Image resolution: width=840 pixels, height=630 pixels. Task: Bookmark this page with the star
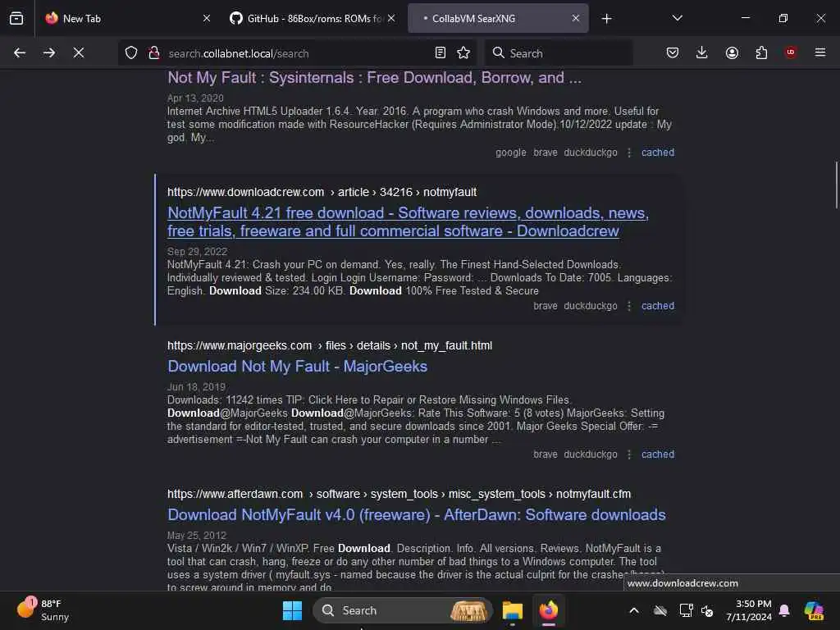463,53
